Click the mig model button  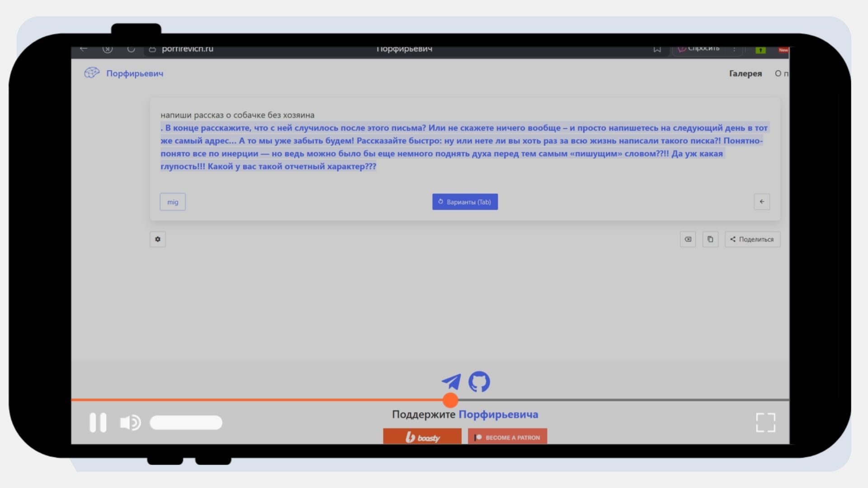point(173,202)
